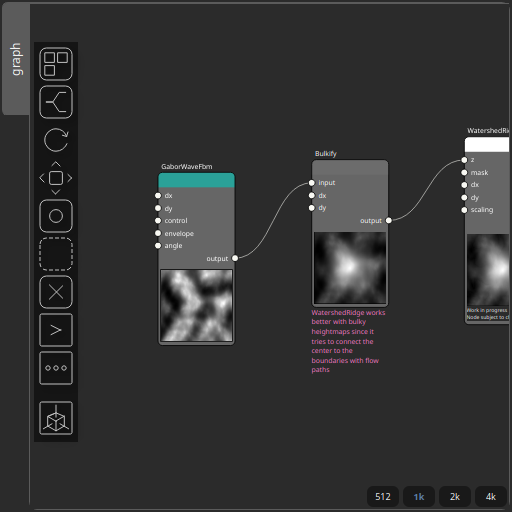512x512 pixels.
Task: Switch resolution to 4k
Action: coord(491,497)
